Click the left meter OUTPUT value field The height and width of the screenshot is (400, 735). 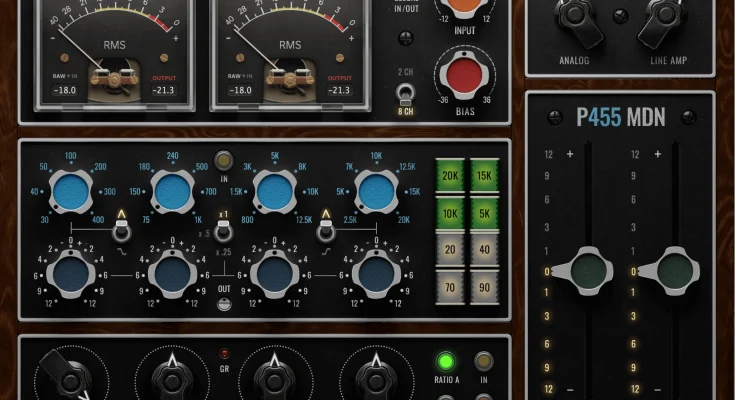click(164, 90)
